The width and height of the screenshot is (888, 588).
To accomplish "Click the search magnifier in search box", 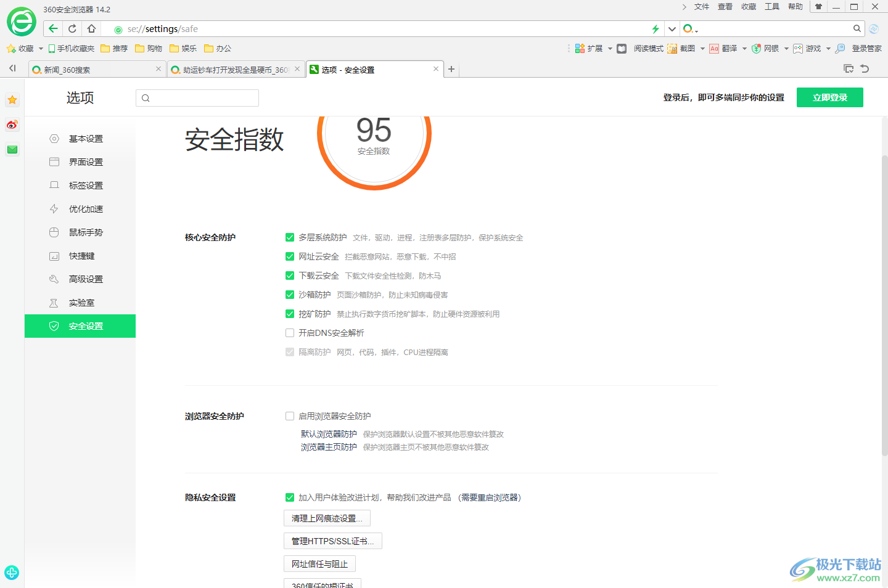I will (x=857, y=28).
